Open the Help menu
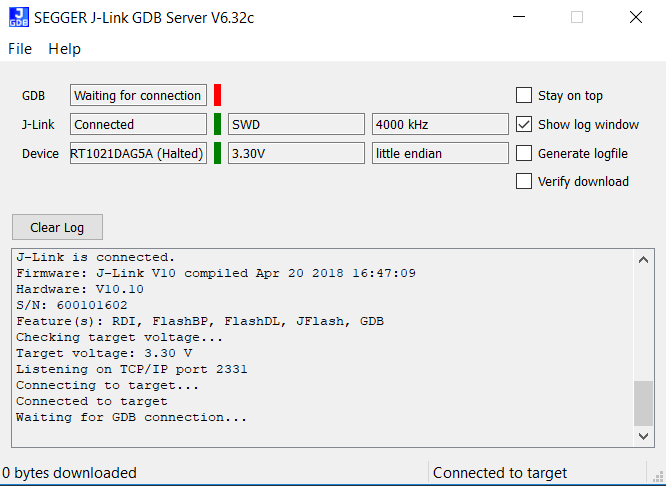This screenshot has width=666, height=486. pyautogui.click(x=64, y=49)
